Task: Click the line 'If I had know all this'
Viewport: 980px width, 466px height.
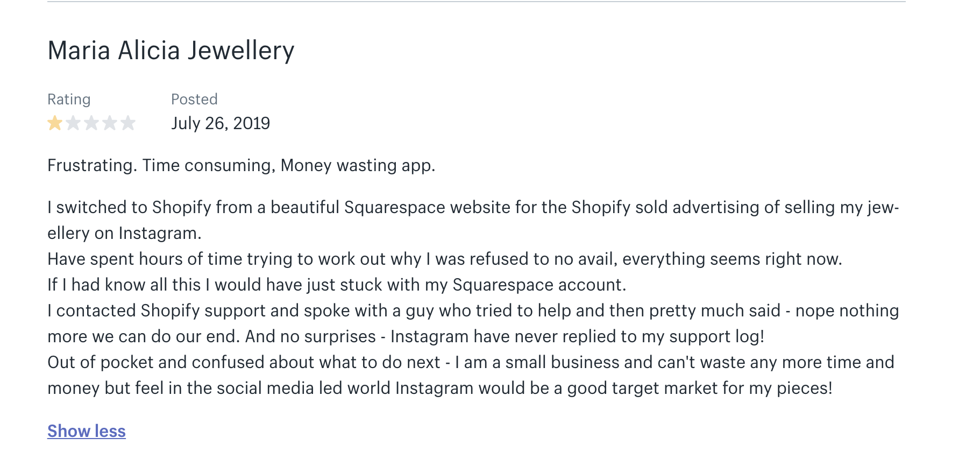Action: [337, 285]
